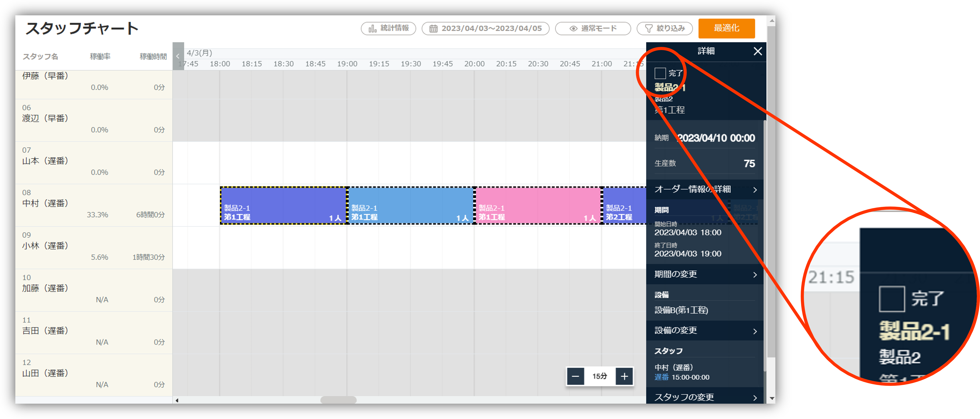Click the left arrow of horizontal scrollbar
The image size is (980, 419).
click(177, 400)
